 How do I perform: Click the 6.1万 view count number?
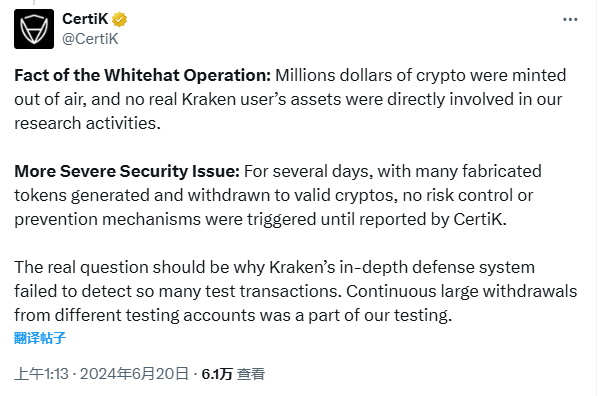[217, 374]
